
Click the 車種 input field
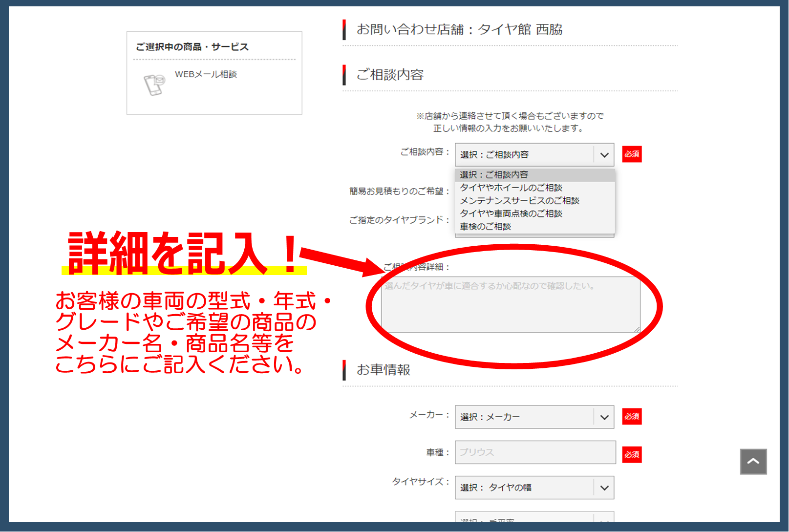(535, 452)
